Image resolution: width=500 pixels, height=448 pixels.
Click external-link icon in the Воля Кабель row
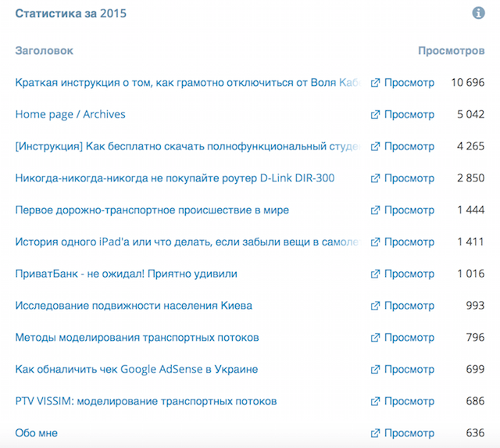[x=375, y=83]
